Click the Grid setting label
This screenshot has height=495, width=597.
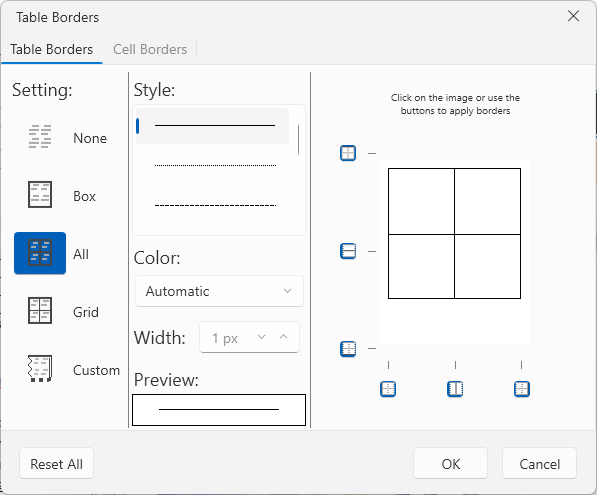pyautogui.click(x=86, y=312)
